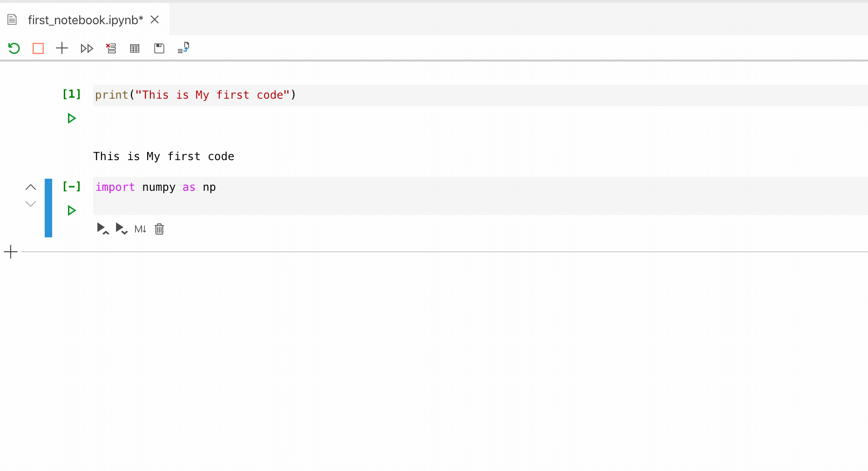Click the red square interrupt kernel icon
Viewport: 868px width, 471px height.
pyautogui.click(x=38, y=48)
